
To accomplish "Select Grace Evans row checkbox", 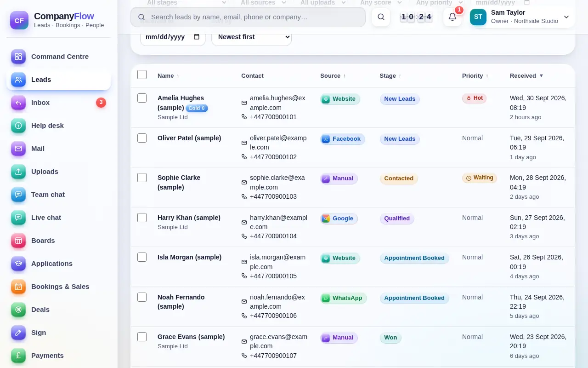I will pyautogui.click(x=142, y=337).
